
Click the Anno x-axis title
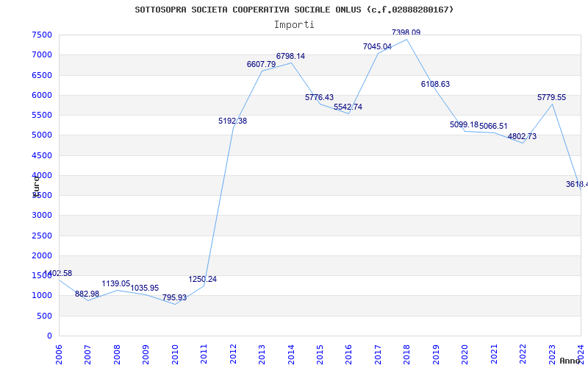point(571,361)
